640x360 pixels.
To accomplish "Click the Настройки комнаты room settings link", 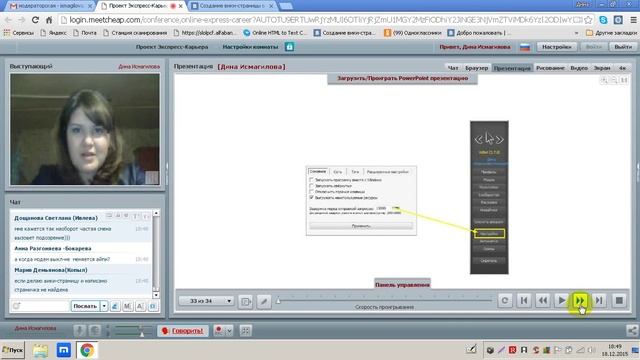I will (x=250, y=47).
